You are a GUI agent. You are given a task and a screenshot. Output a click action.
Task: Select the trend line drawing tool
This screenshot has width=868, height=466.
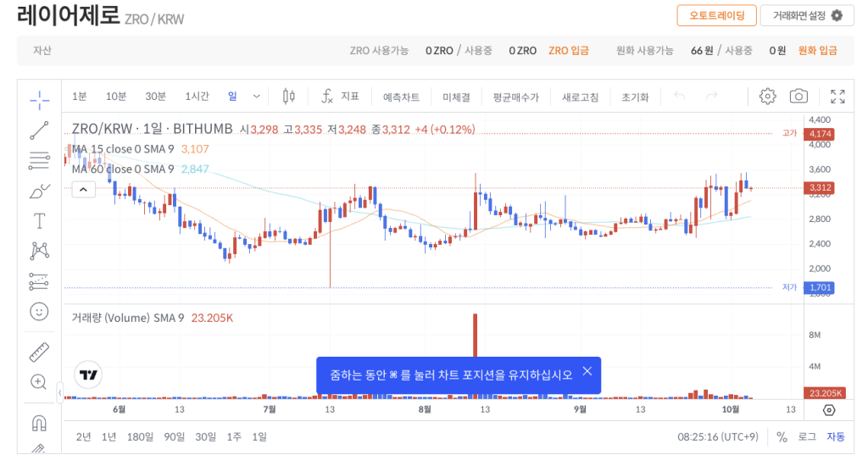(39, 130)
